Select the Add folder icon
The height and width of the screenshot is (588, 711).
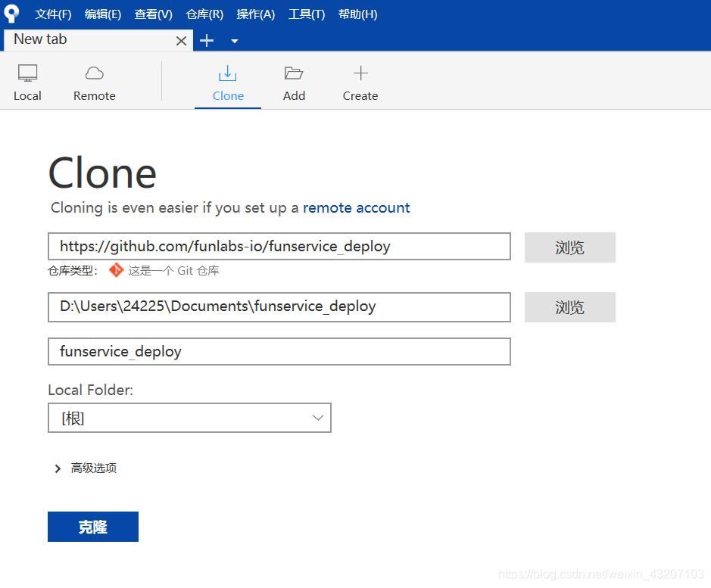pyautogui.click(x=294, y=73)
